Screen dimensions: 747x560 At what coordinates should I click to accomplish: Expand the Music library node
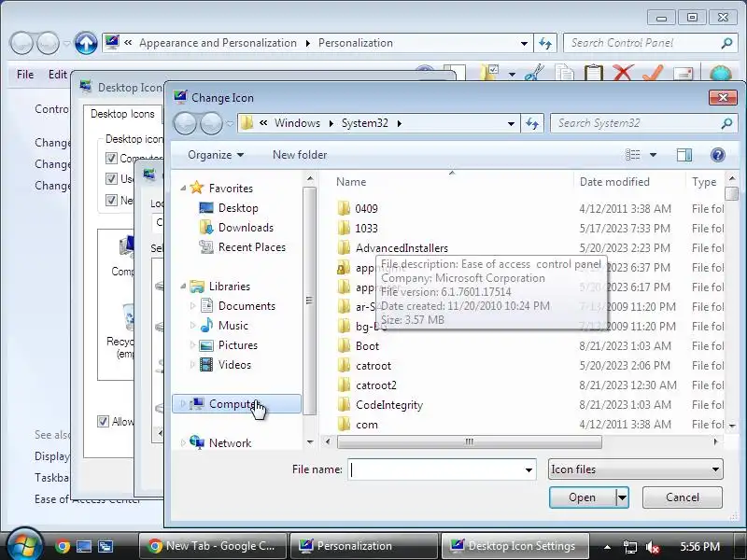click(x=192, y=325)
